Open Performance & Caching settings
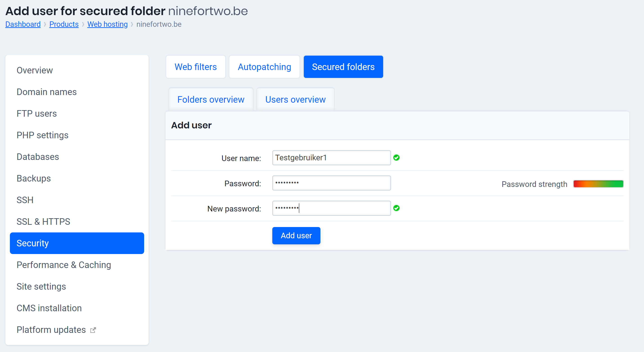Image resolution: width=644 pixels, height=352 pixels. (x=64, y=265)
